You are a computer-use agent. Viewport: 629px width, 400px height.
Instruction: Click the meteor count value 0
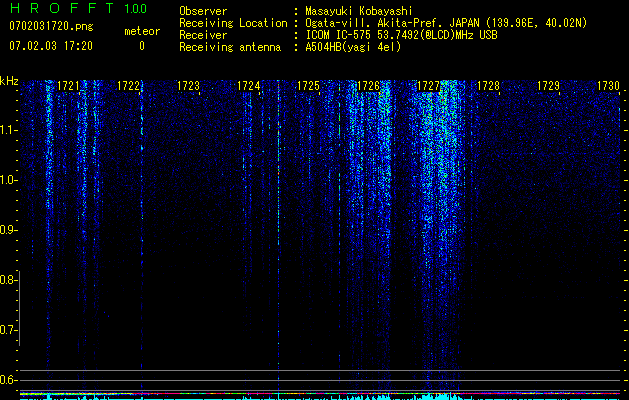pyautogui.click(x=142, y=46)
